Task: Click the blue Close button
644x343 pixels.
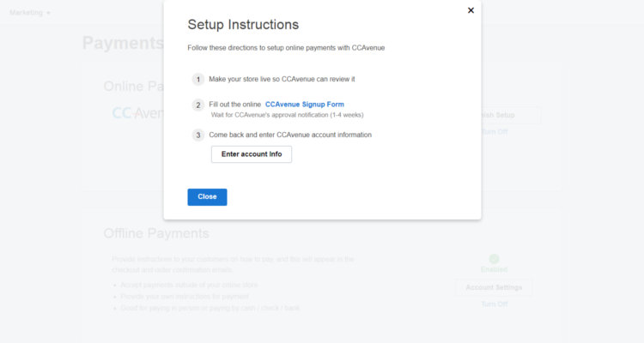Action: (207, 197)
